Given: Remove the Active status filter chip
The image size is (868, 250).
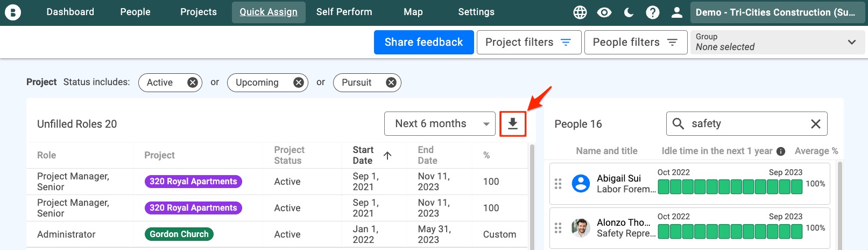Looking at the screenshot, I should coord(192,82).
